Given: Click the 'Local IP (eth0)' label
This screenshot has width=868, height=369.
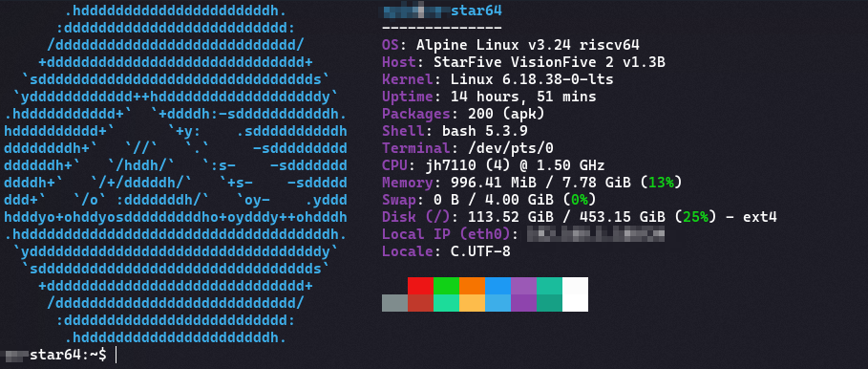Looking at the screenshot, I should pos(446,235).
